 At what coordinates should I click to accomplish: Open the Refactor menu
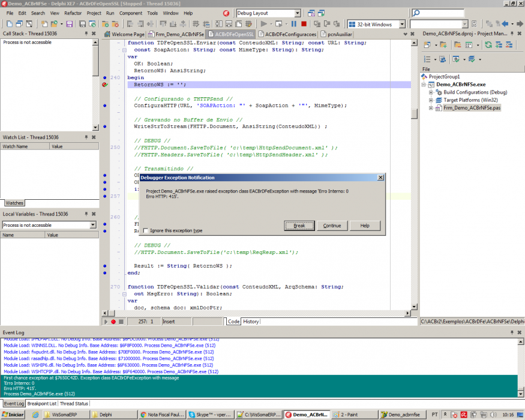(x=73, y=13)
